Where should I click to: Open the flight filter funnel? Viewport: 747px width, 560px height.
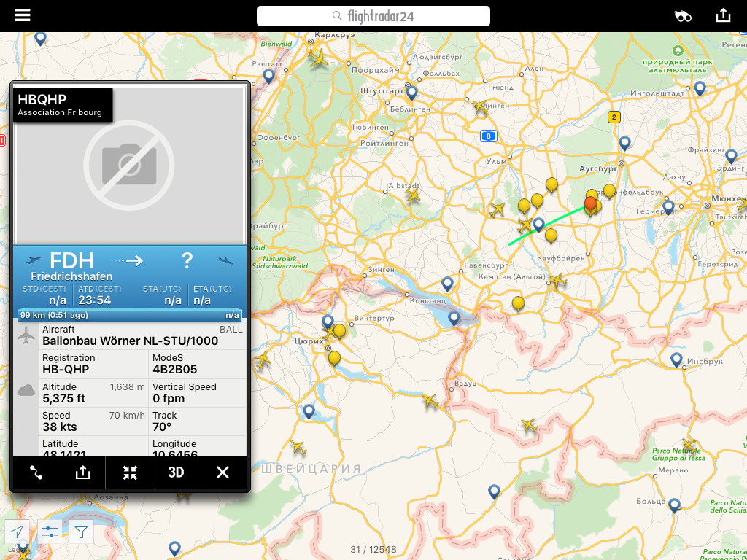pyautogui.click(x=81, y=532)
